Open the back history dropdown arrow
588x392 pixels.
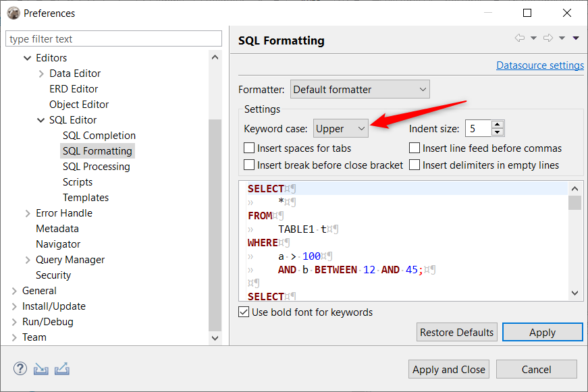click(x=533, y=38)
